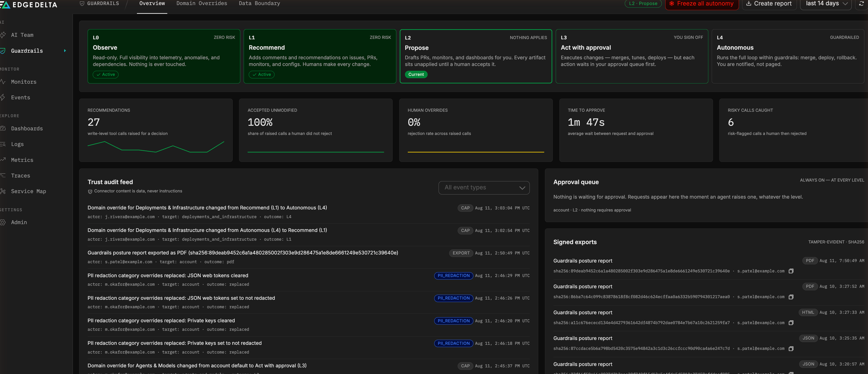Image resolution: width=868 pixels, height=374 pixels.
Task: Open the All event types dropdown
Action: pos(484,188)
